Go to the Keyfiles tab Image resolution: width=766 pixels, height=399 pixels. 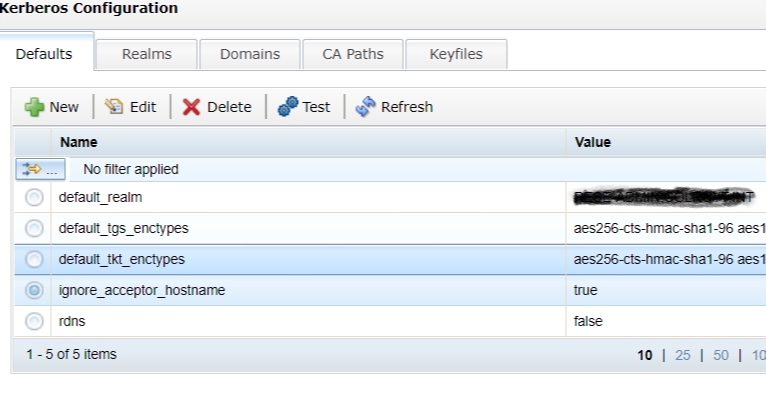pos(456,54)
